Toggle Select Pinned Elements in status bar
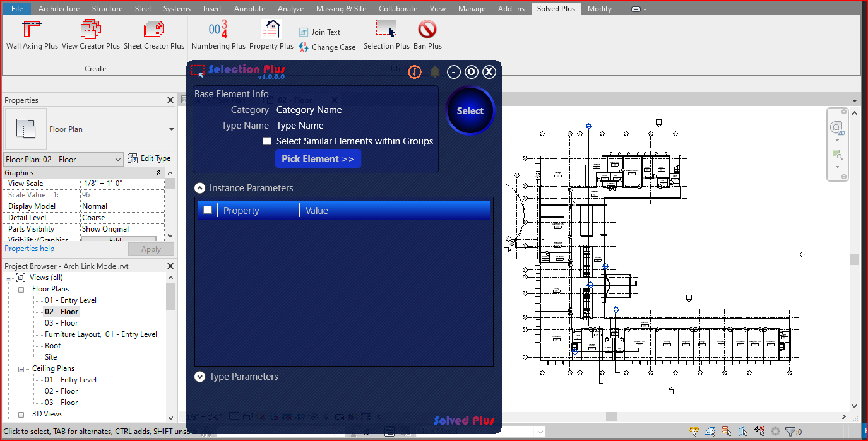Viewport: 868px width, 441px height. pos(727,432)
